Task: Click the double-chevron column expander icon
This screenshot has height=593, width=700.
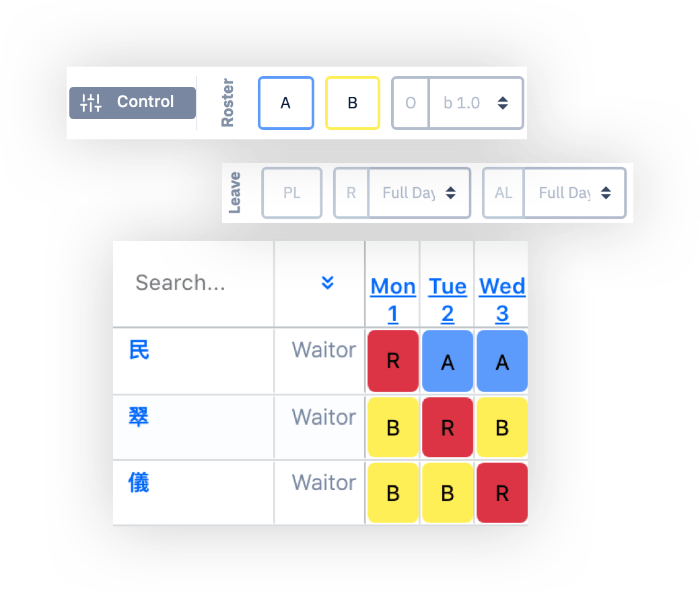Action: coord(328,283)
